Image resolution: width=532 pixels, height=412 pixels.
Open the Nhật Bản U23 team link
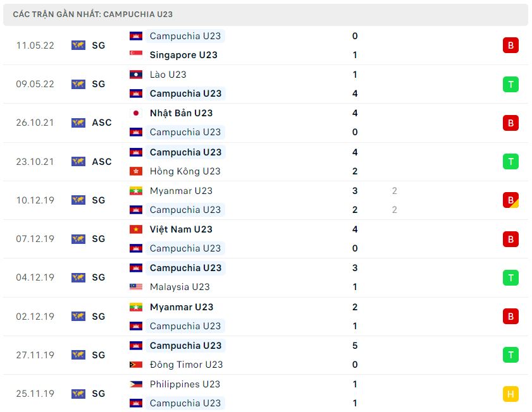(x=181, y=113)
